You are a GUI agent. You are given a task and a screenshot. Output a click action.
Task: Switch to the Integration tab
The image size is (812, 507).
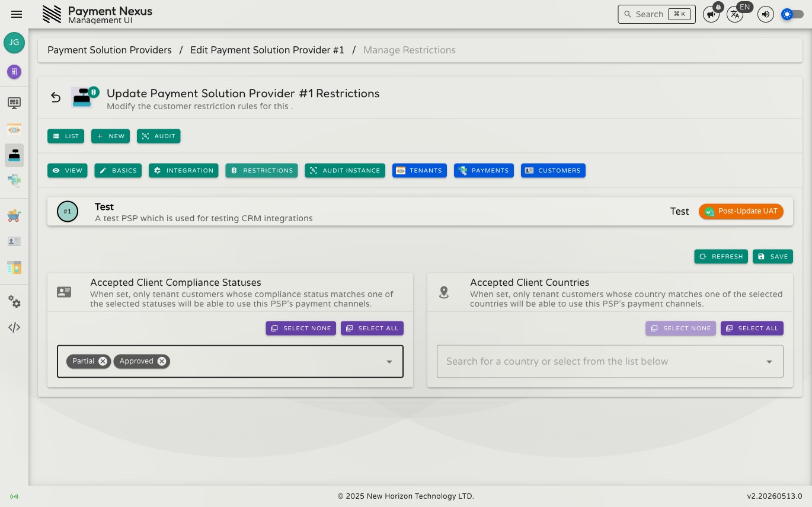point(184,170)
